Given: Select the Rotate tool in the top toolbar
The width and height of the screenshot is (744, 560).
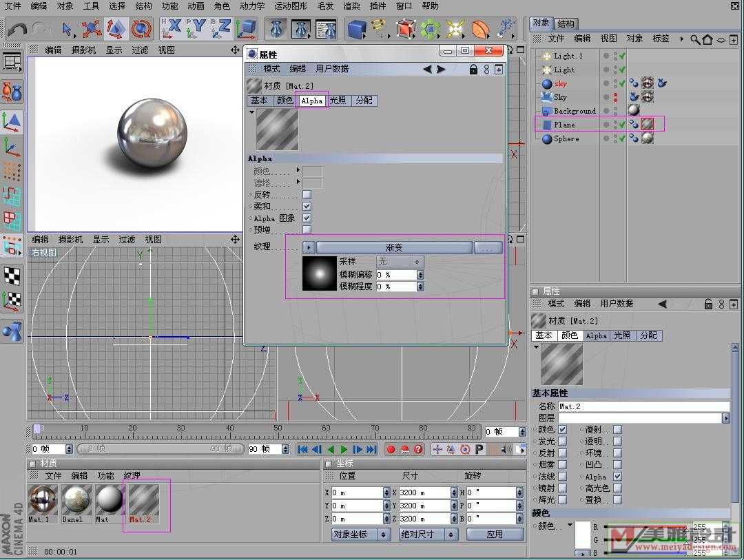Looking at the screenshot, I should tap(141, 29).
